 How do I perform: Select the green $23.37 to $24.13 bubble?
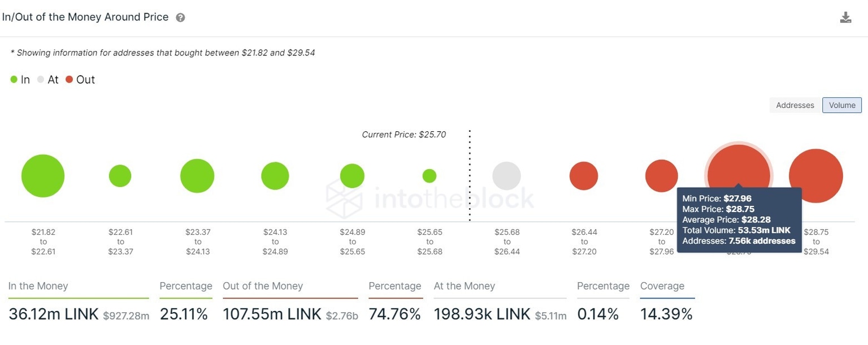197,176
